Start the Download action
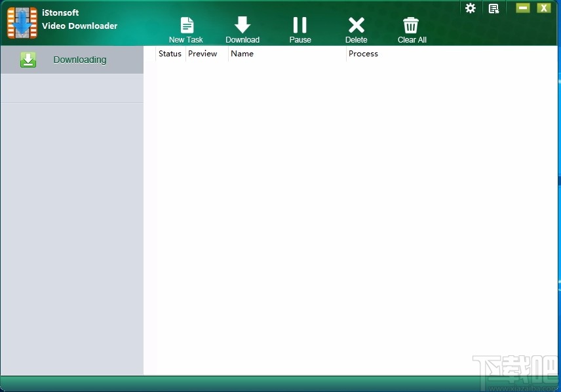561x392 pixels. [x=242, y=25]
